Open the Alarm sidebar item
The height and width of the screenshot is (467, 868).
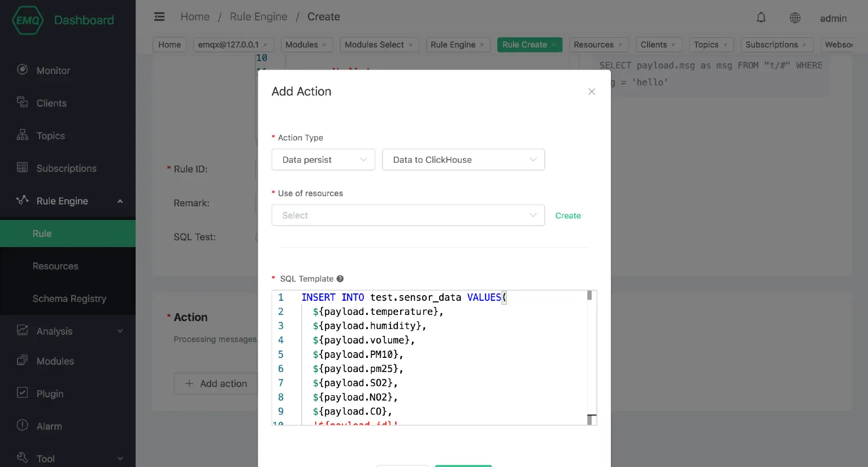[x=49, y=426]
